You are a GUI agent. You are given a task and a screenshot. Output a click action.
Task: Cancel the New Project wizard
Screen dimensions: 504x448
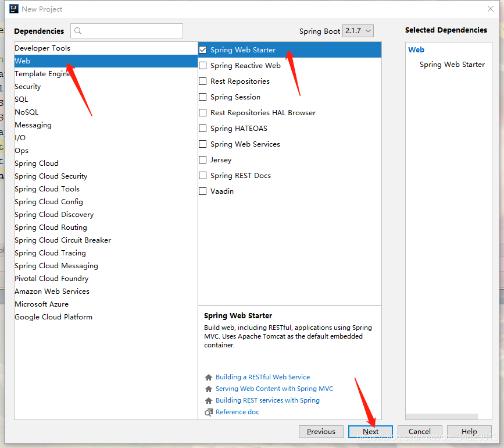coord(420,432)
